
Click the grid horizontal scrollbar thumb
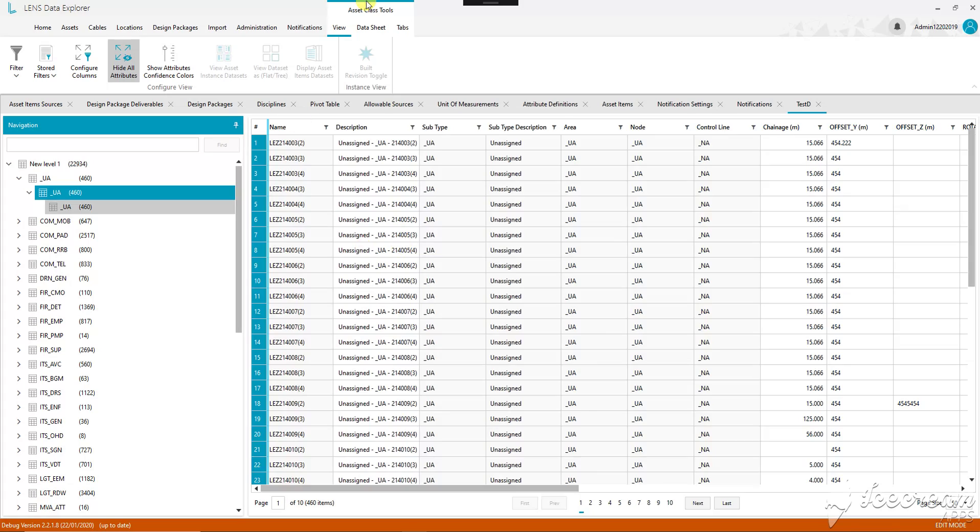tap(419, 489)
